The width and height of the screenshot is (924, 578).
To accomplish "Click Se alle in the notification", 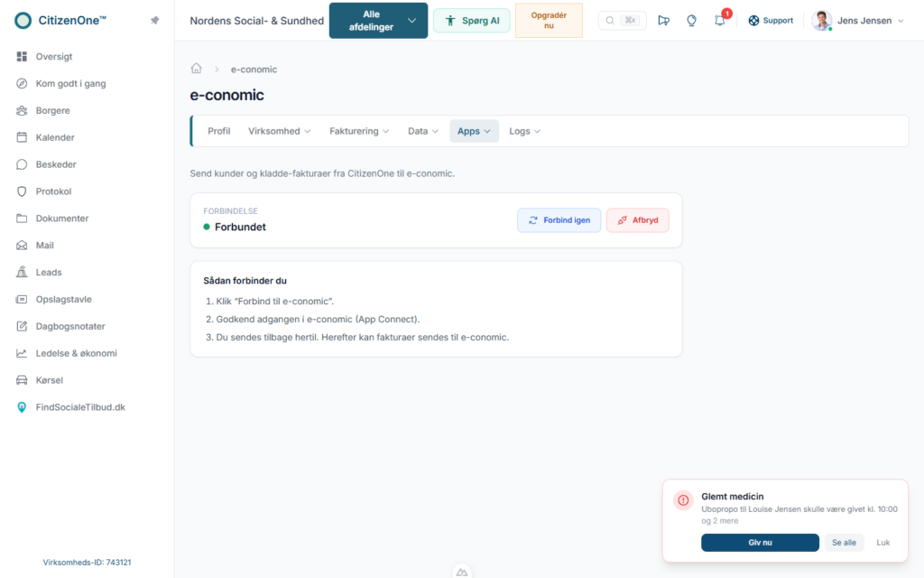I will (844, 543).
